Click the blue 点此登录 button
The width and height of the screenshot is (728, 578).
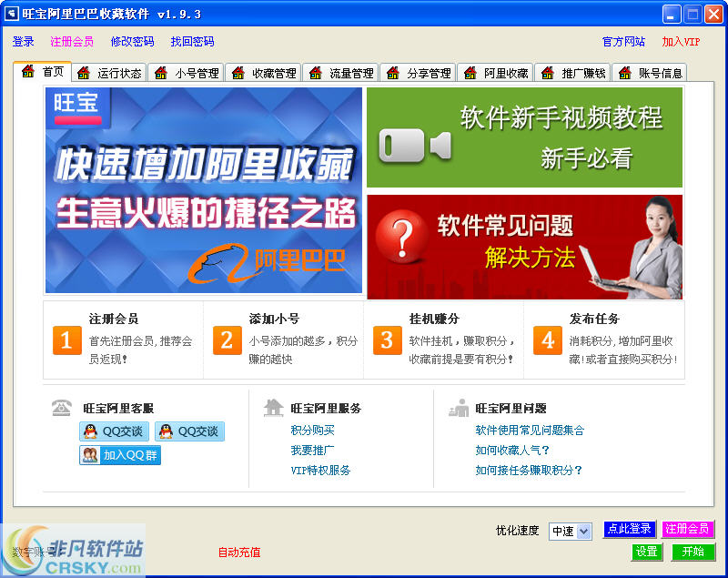pyautogui.click(x=630, y=529)
